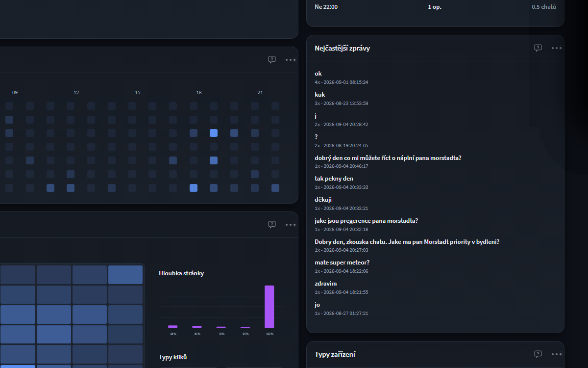The height and width of the screenshot is (368, 588).
Task: Click the 21 hour label on heatmap
Action: tap(260, 92)
